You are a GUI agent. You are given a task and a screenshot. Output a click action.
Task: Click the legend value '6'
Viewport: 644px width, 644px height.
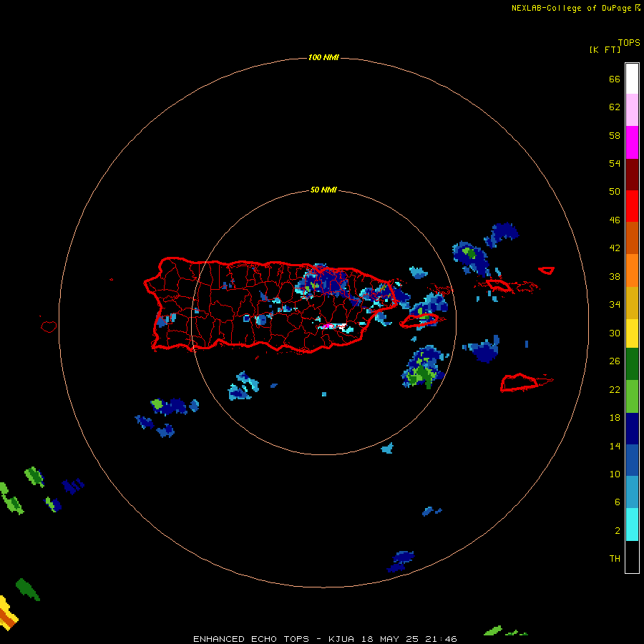(617, 502)
